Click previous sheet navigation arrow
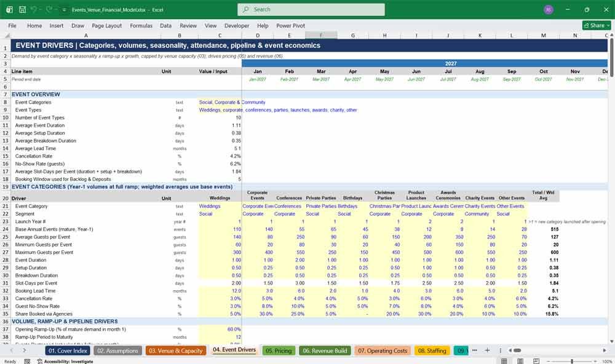 11,350
